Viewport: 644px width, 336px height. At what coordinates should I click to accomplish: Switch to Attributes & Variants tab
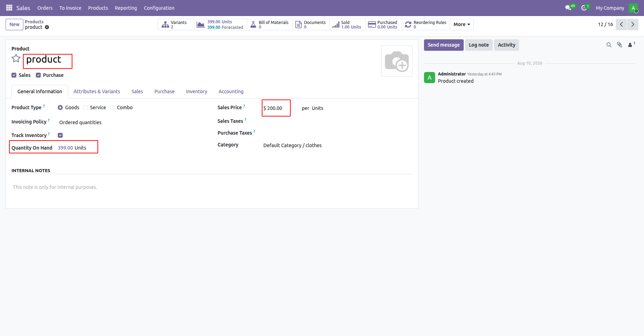(x=97, y=91)
